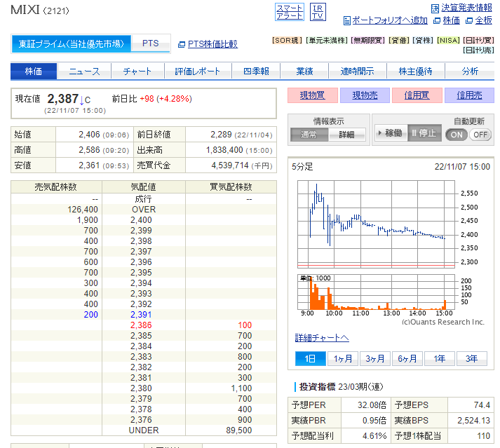Click ポートフォリオへ追加 link
This screenshot has width=500, height=448.
coord(390,20)
